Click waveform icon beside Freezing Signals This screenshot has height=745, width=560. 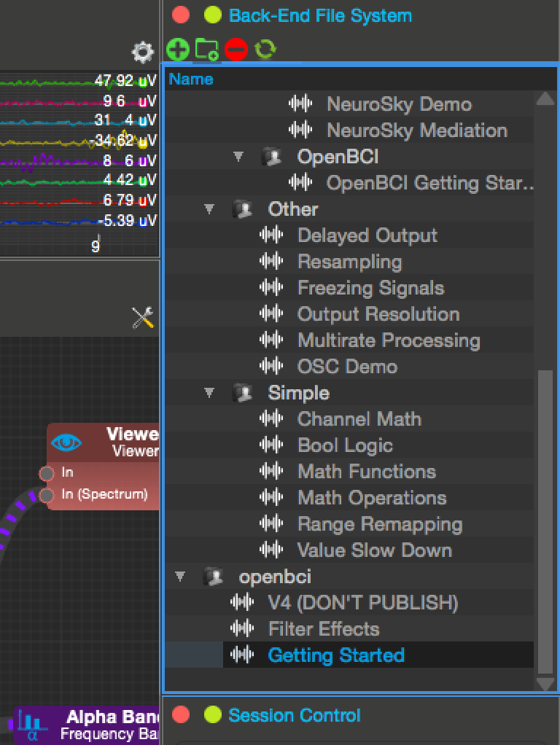pyautogui.click(x=271, y=287)
